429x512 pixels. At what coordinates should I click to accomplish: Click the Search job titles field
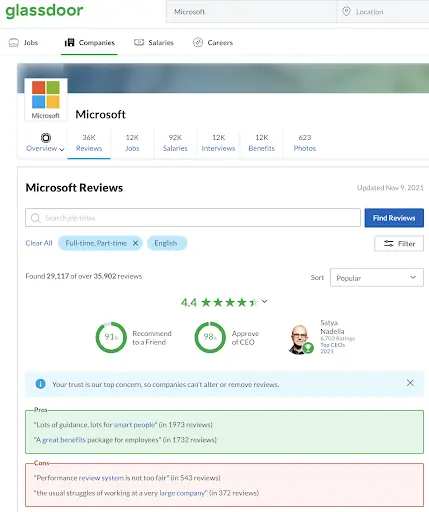point(193,218)
